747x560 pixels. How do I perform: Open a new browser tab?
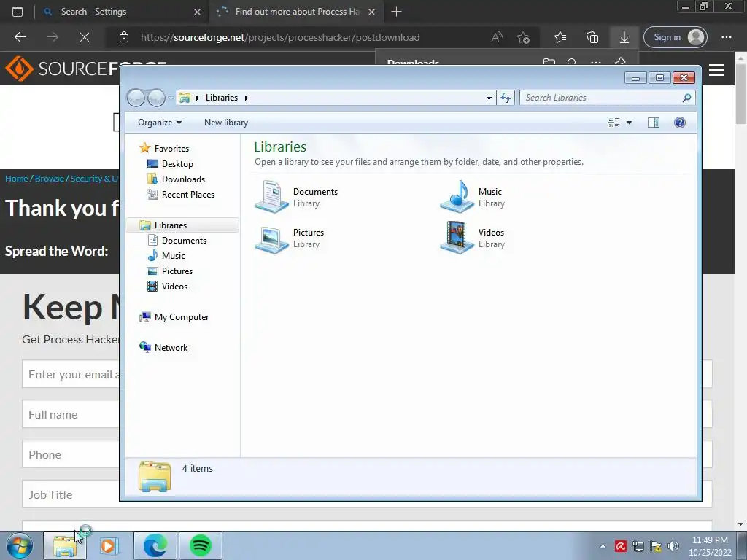(x=396, y=12)
